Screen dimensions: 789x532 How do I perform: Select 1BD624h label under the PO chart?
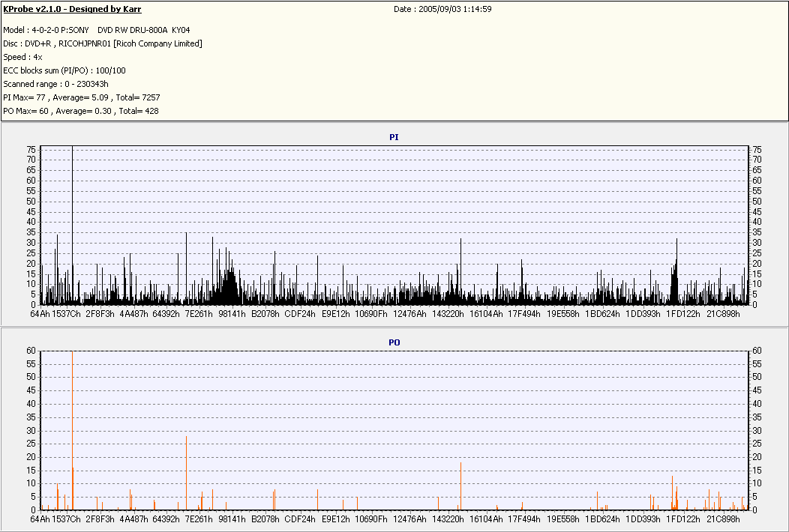pos(602,519)
